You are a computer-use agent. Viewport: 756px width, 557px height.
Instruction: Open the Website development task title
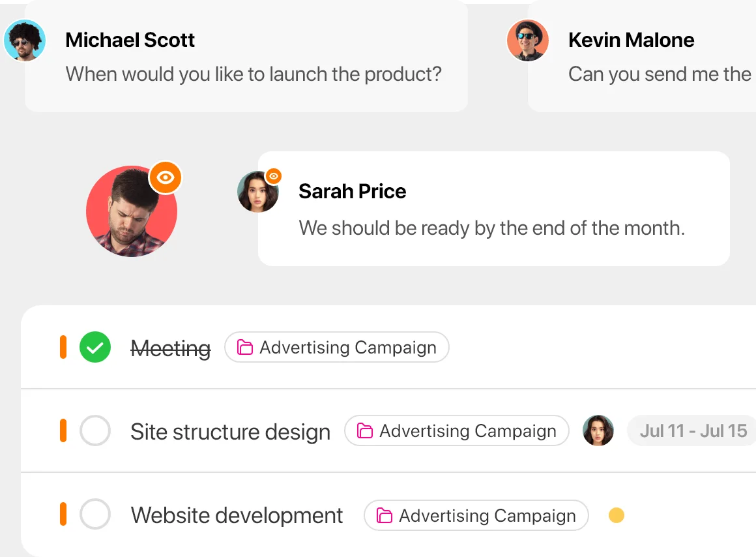pos(237,515)
